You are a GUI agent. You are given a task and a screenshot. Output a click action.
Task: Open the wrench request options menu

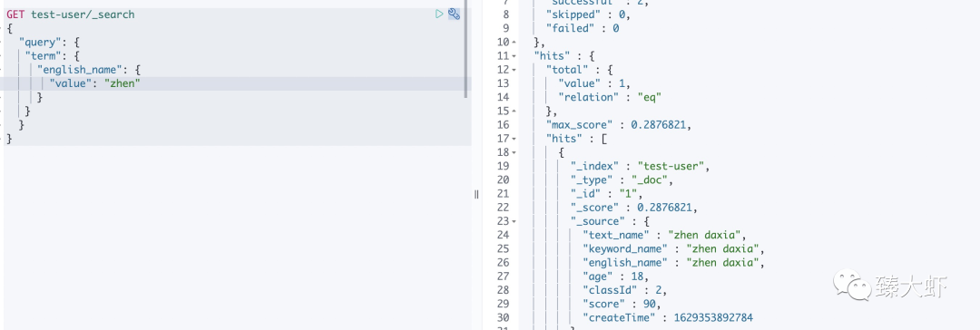pyautogui.click(x=455, y=14)
